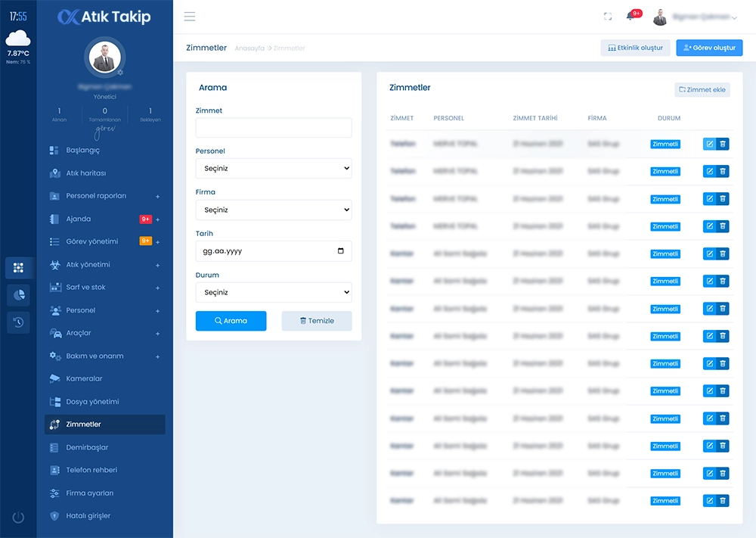Click the history clock icon in left rail
This screenshot has width=756, height=538.
click(18, 322)
